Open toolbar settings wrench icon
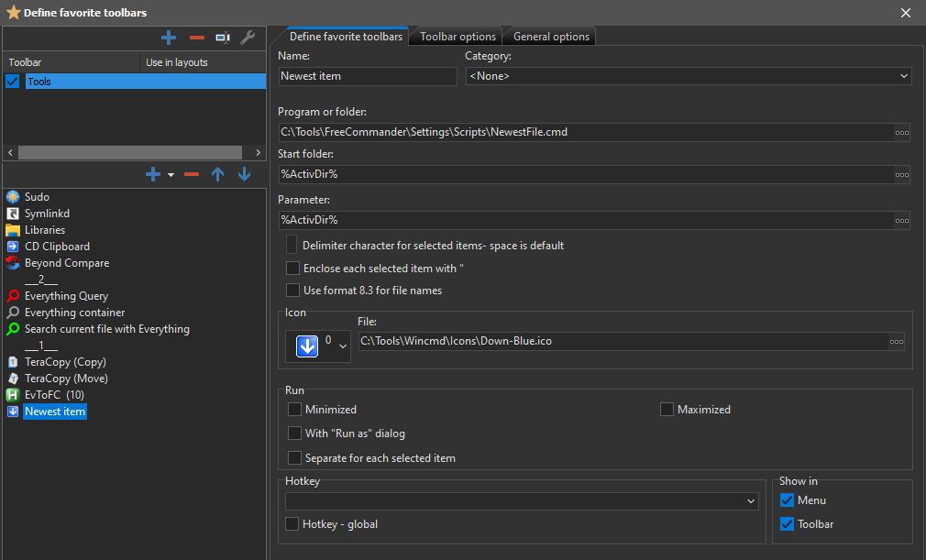 [x=248, y=38]
